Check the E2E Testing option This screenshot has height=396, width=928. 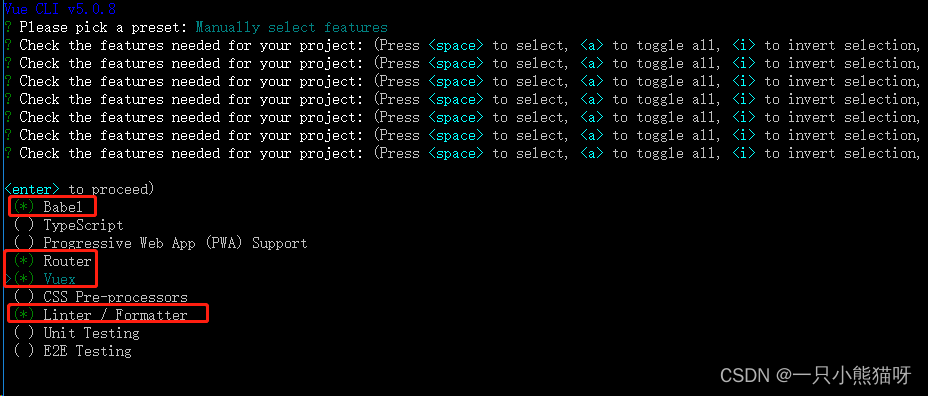tap(24, 351)
